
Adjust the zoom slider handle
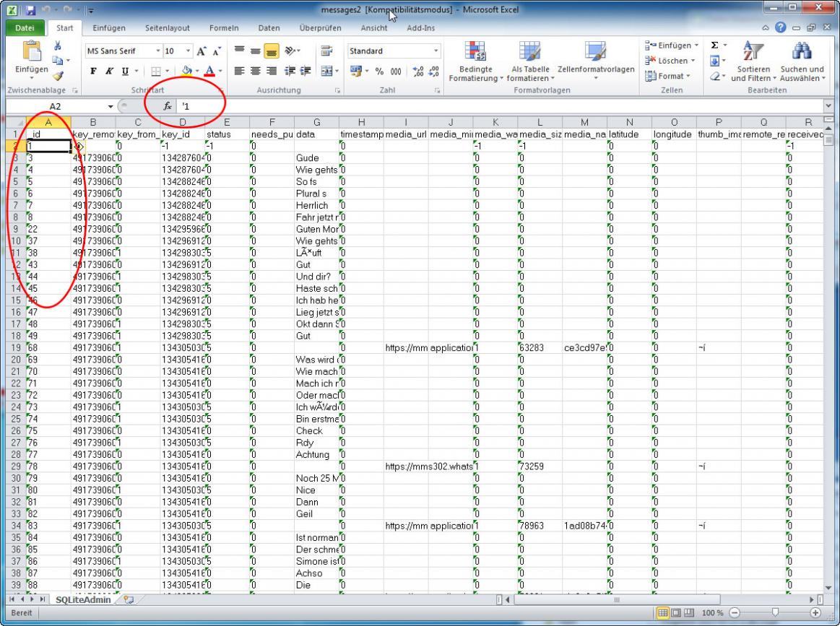coord(775,612)
